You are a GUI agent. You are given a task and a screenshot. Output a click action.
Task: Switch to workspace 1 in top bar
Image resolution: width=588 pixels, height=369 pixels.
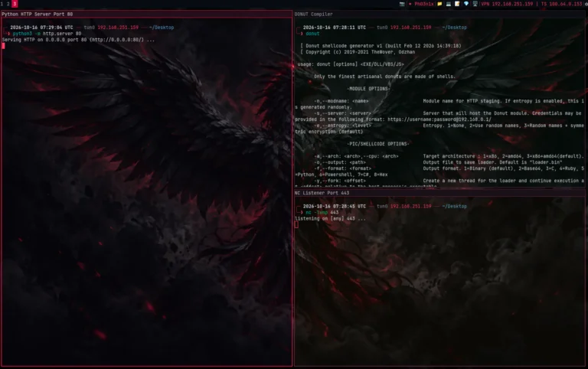click(2, 4)
